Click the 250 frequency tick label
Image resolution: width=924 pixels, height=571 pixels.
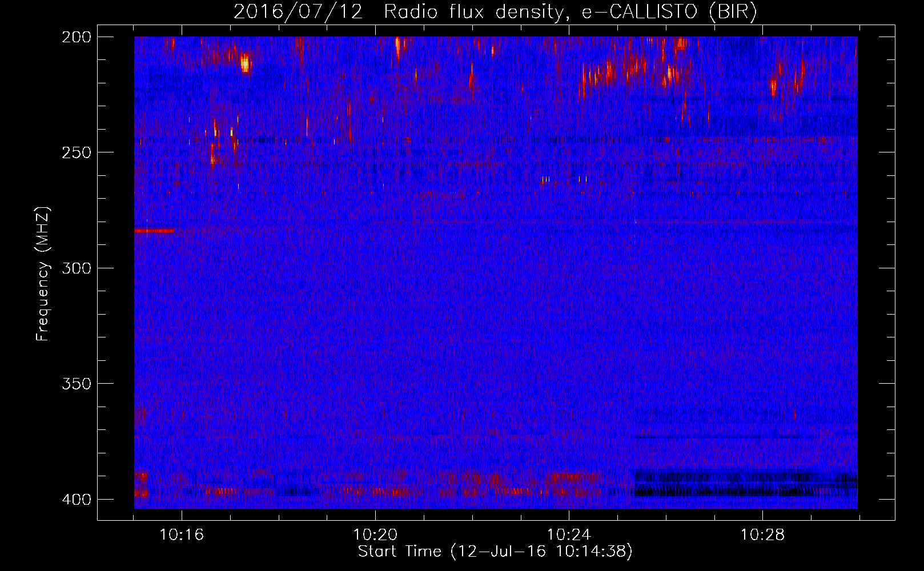[76, 152]
